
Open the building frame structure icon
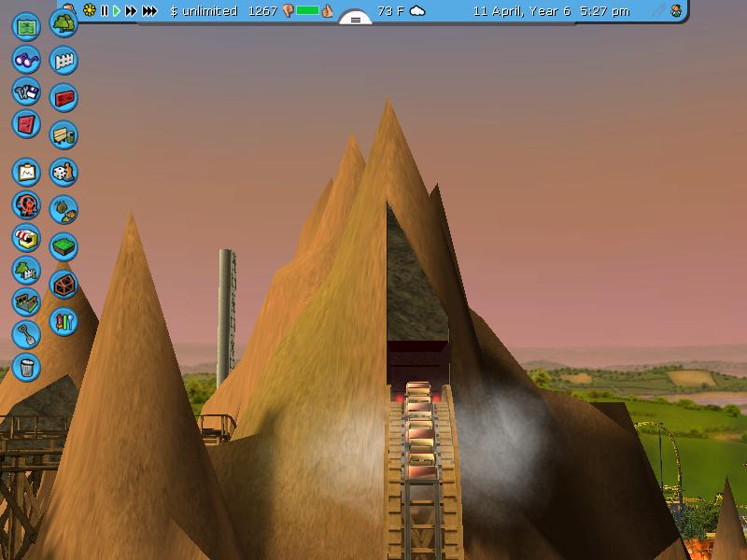pos(63,285)
